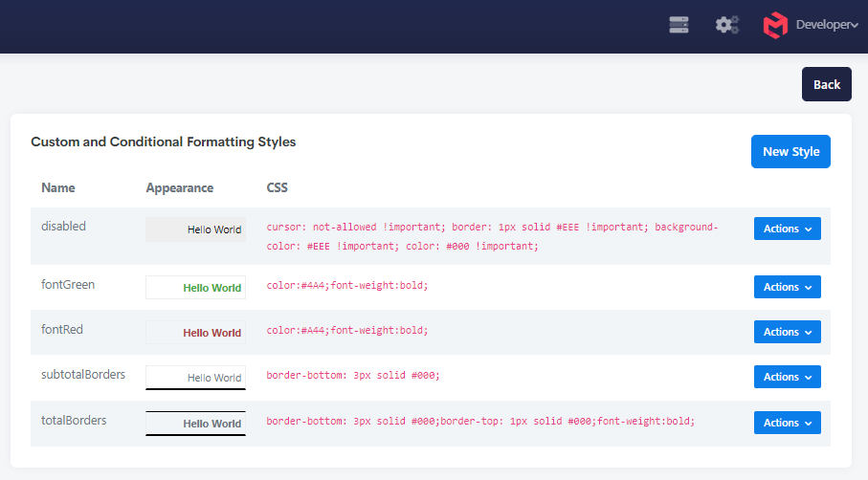Click the Custom and Conditional Formatting Styles heading
Viewport: 868px width, 480px height.
(164, 142)
